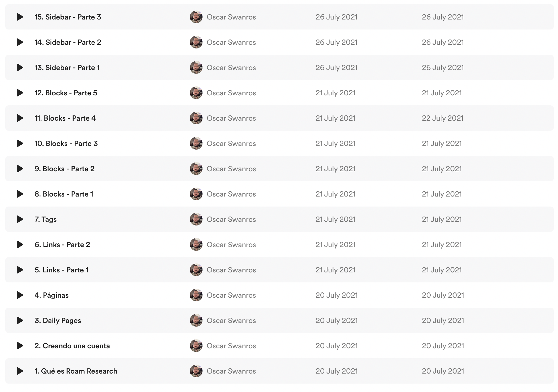Open the 8. Blocks - Parte 1 entry
This screenshot has height=392, width=558.
coord(64,194)
